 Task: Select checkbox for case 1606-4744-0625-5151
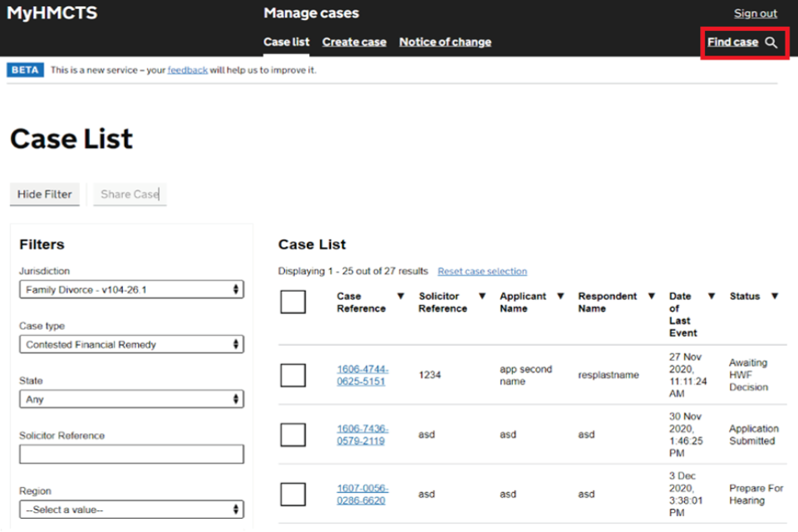point(293,375)
